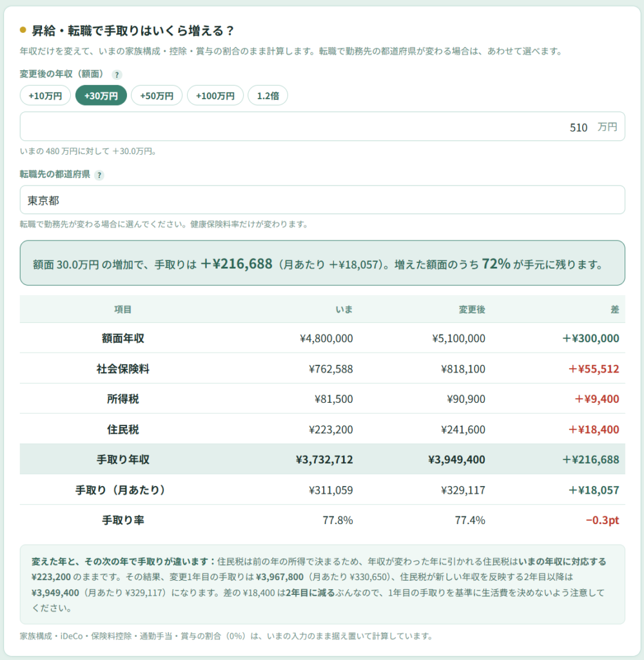
Task: Click the 手取り率 row label
Action: click(x=123, y=520)
